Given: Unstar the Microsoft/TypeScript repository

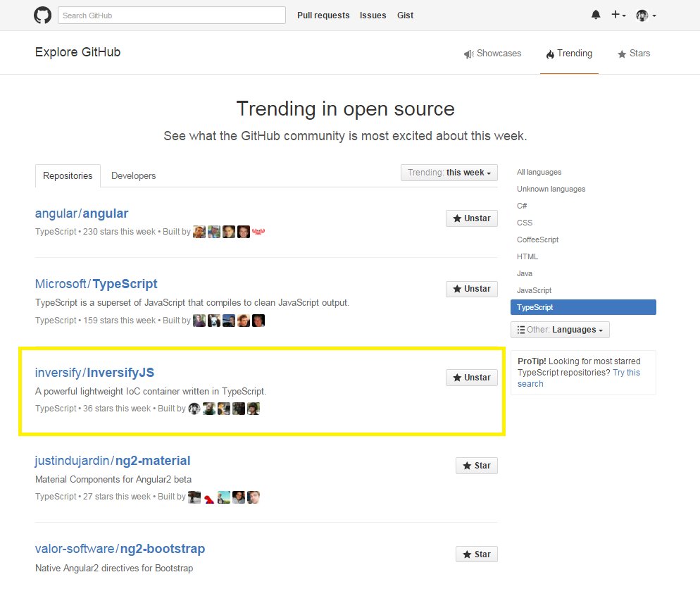Looking at the screenshot, I should coord(471,289).
